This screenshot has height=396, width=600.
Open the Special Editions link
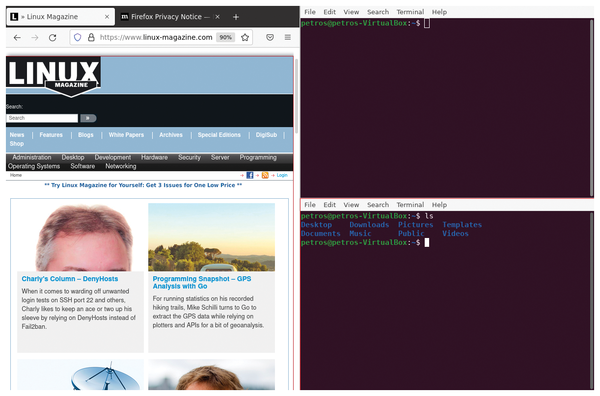coord(219,135)
